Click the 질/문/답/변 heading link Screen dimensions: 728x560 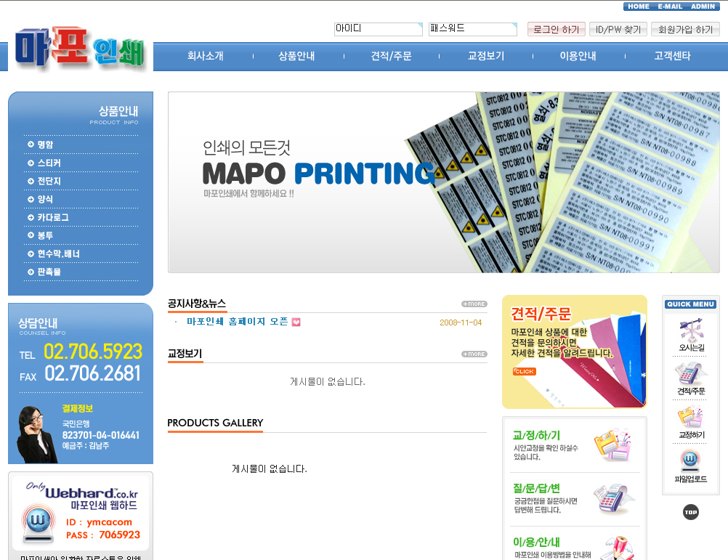pyautogui.click(x=537, y=488)
